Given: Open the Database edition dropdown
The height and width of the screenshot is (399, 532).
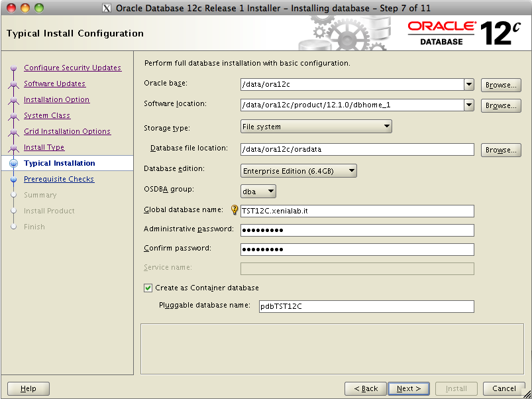Looking at the screenshot, I should click(299, 171).
